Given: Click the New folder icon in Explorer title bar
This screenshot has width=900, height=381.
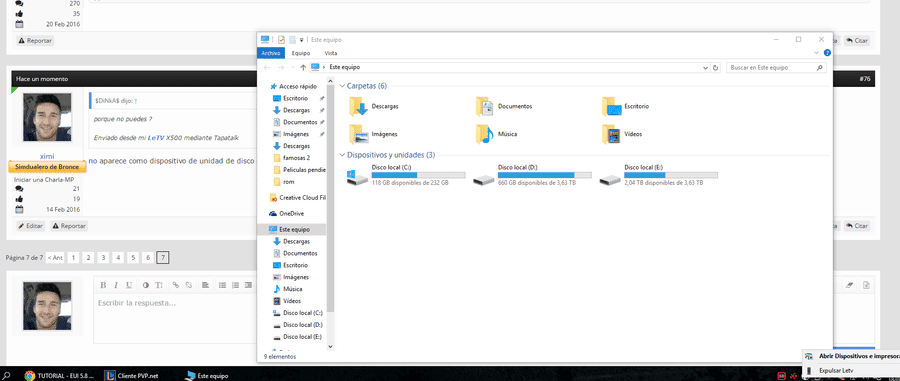Looking at the screenshot, I should click(x=292, y=40).
